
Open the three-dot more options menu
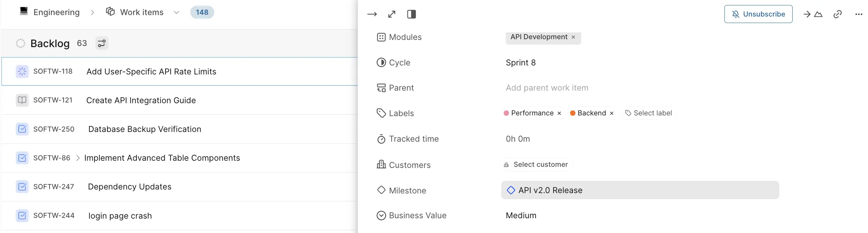click(858, 14)
